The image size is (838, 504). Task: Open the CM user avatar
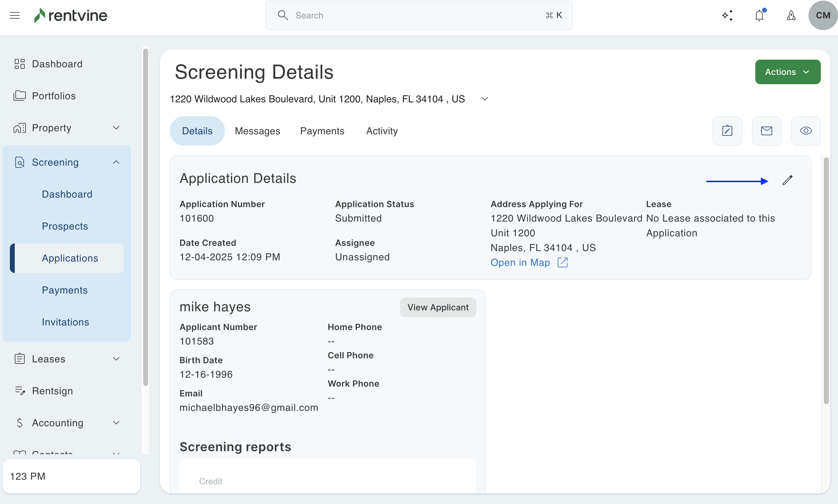click(823, 15)
